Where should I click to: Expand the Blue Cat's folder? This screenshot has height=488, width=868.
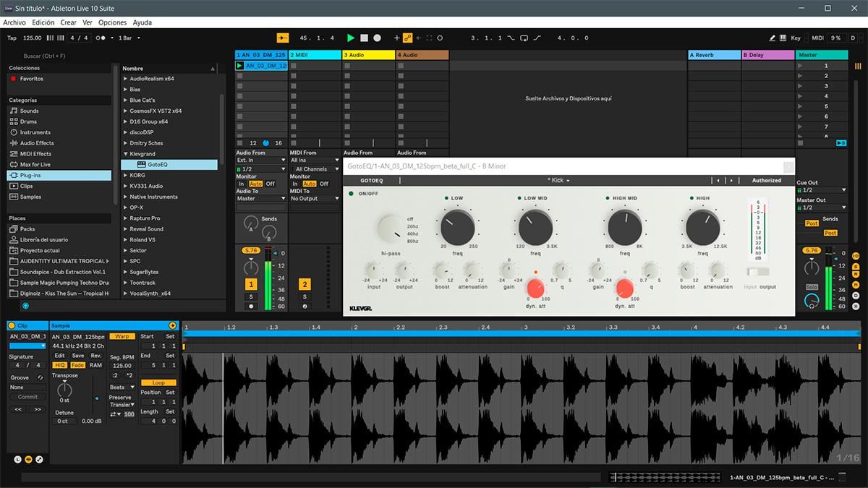point(125,100)
